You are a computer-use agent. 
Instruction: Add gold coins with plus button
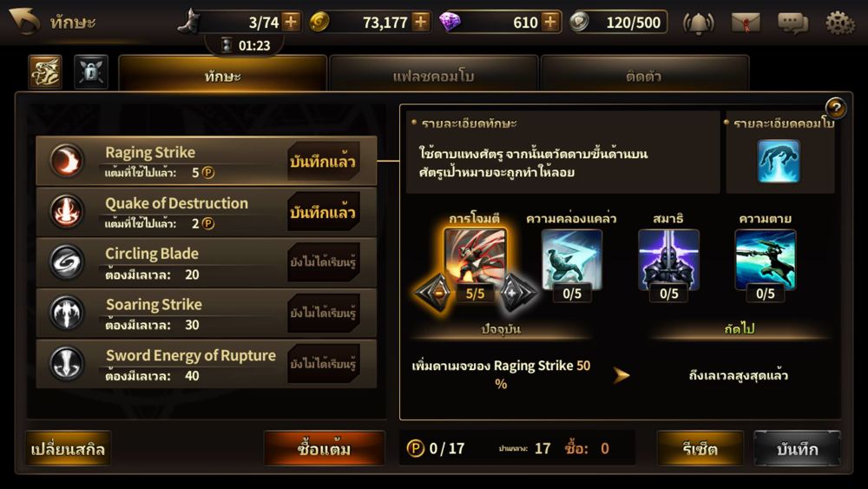421,23
